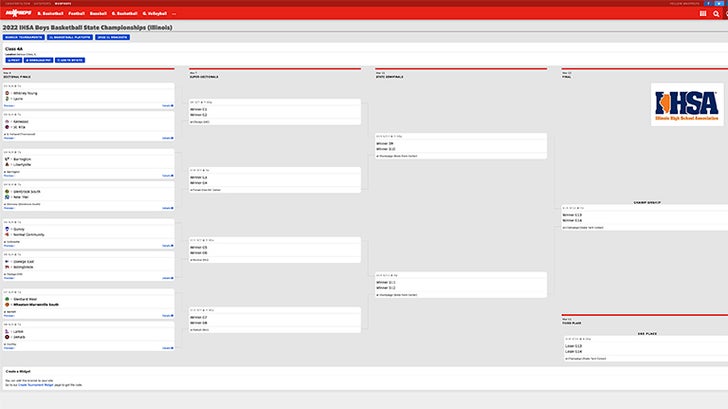Click the New Trier team logo
The image size is (728, 409).
[7, 197]
